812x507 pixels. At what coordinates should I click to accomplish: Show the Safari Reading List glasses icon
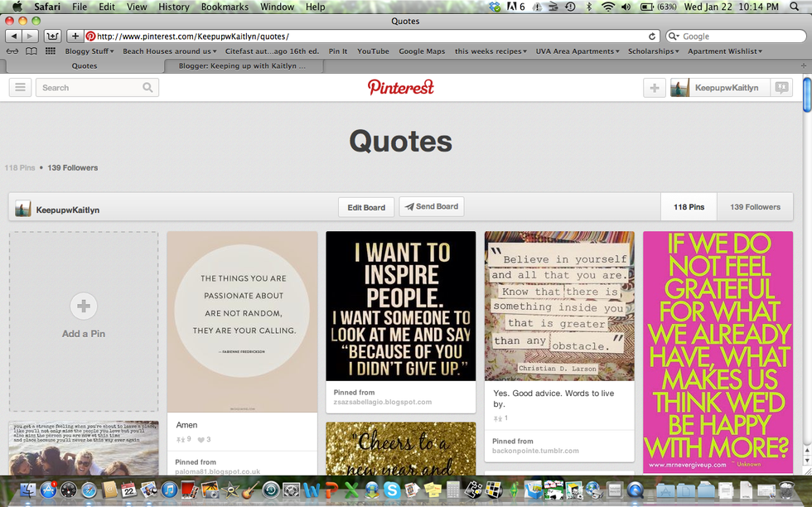click(x=12, y=51)
